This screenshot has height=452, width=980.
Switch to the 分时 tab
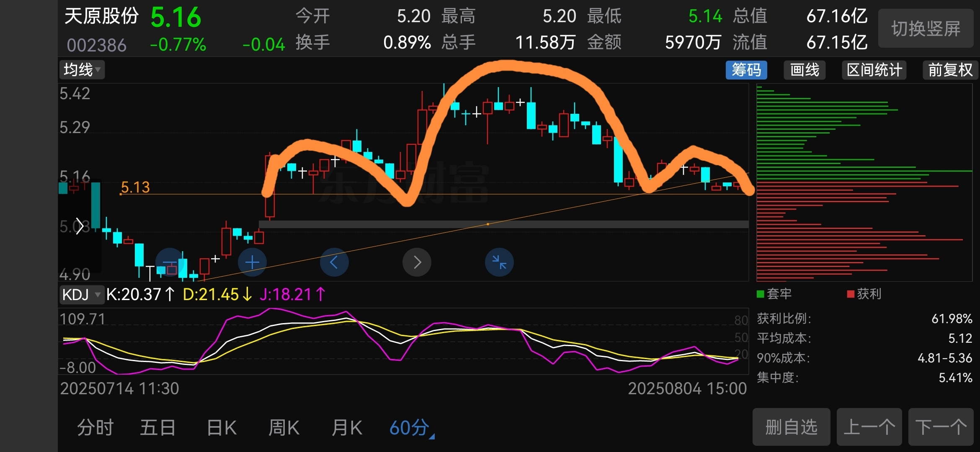point(95,428)
